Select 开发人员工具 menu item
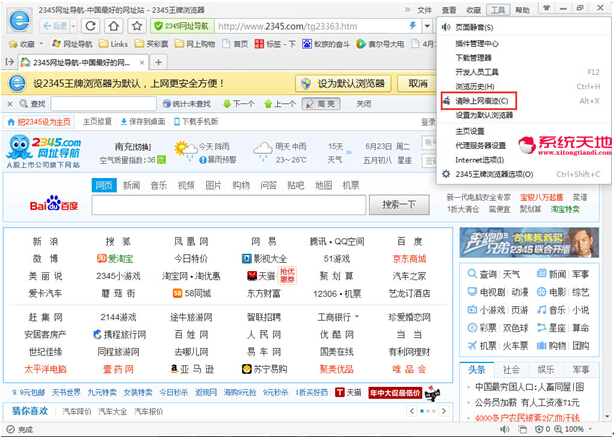Image resolution: width=614 pixels, height=439 pixels. [x=524, y=72]
